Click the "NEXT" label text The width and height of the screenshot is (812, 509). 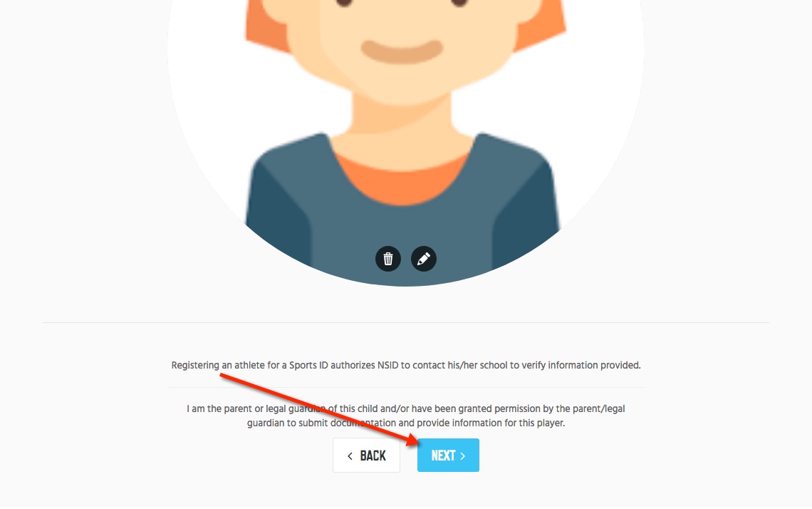[x=443, y=456]
